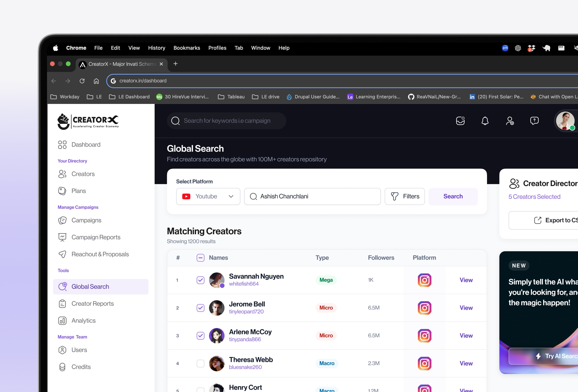Close the CreatorX browser tab
This screenshot has width=578, height=392.
(x=161, y=64)
